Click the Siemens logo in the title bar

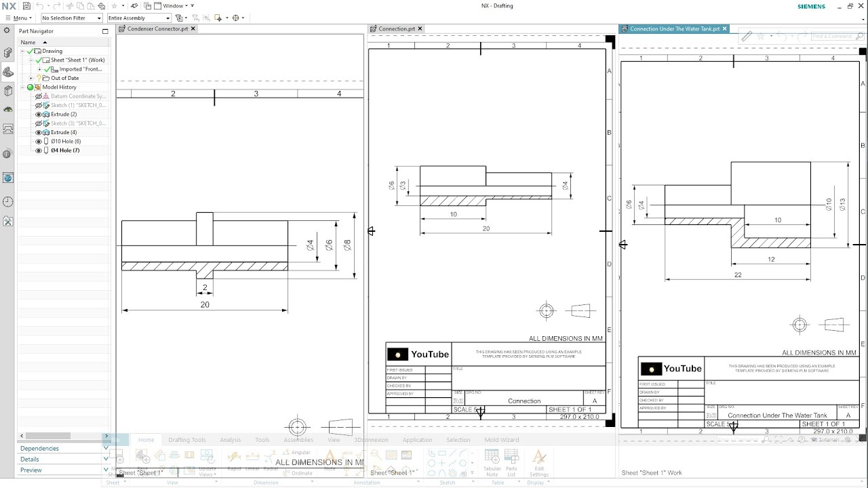coord(811,6)
